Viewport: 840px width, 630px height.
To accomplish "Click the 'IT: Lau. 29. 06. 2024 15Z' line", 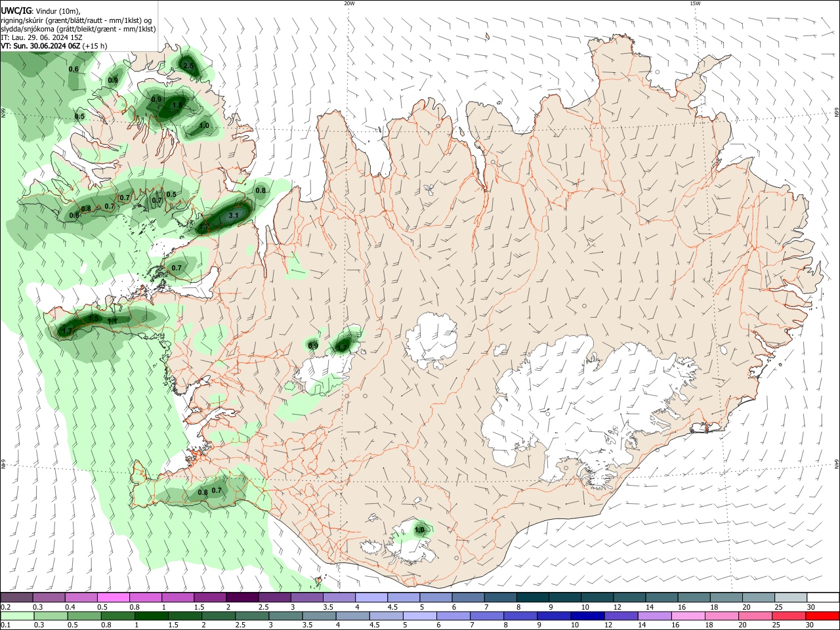I will [41, 37].
